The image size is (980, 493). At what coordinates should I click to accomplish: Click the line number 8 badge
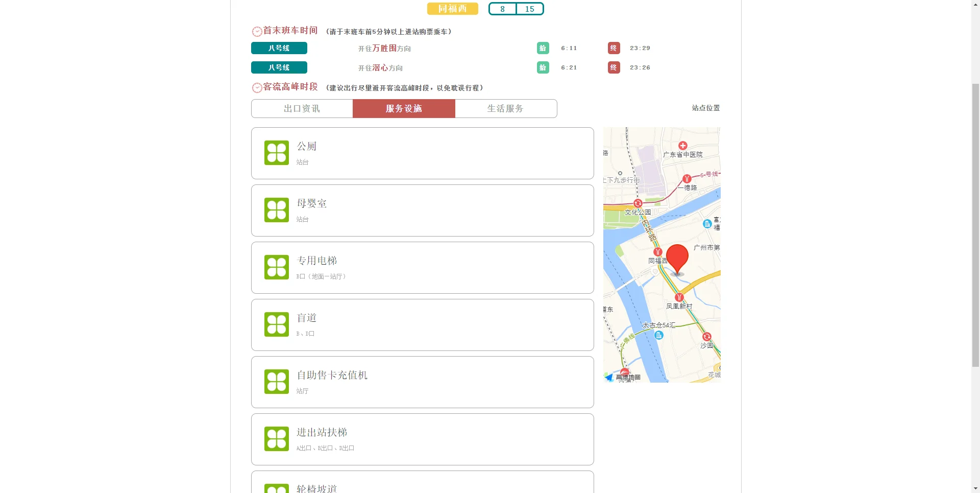pyautogui.click(x=502, y=9)
